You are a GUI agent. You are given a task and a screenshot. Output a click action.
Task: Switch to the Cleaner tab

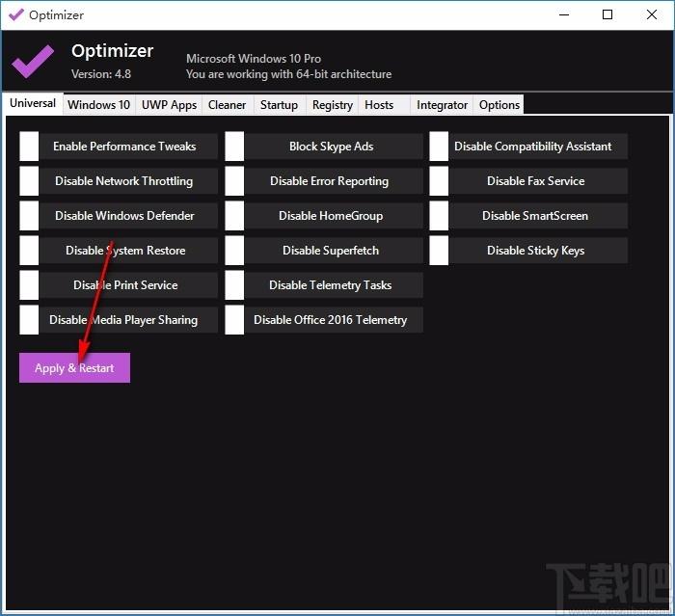click(x=228, y=105)
